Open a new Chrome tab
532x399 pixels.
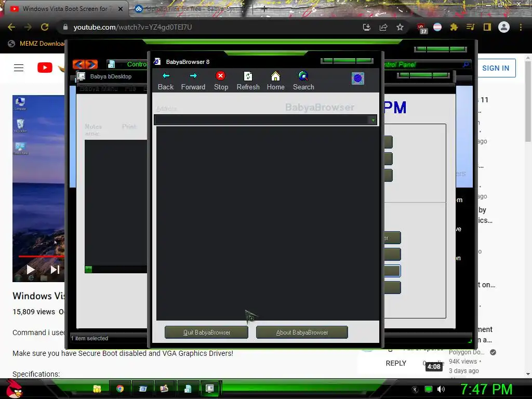click(264, 9)
